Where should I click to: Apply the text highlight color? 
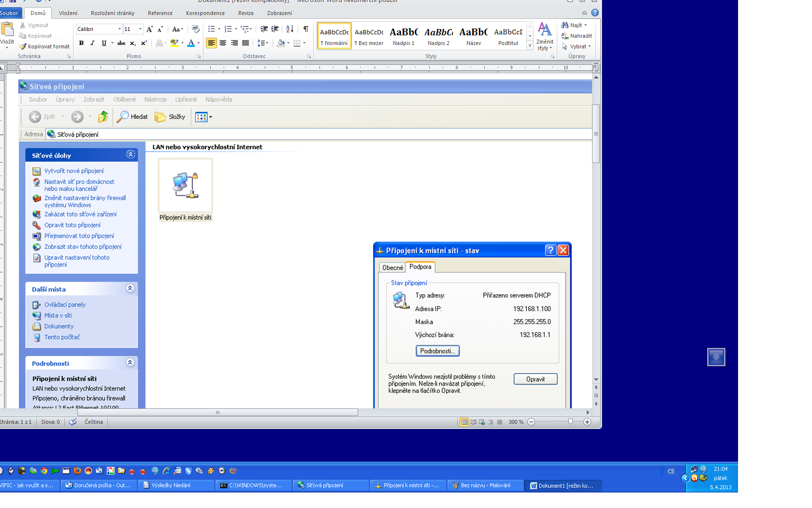click(174, 43)
